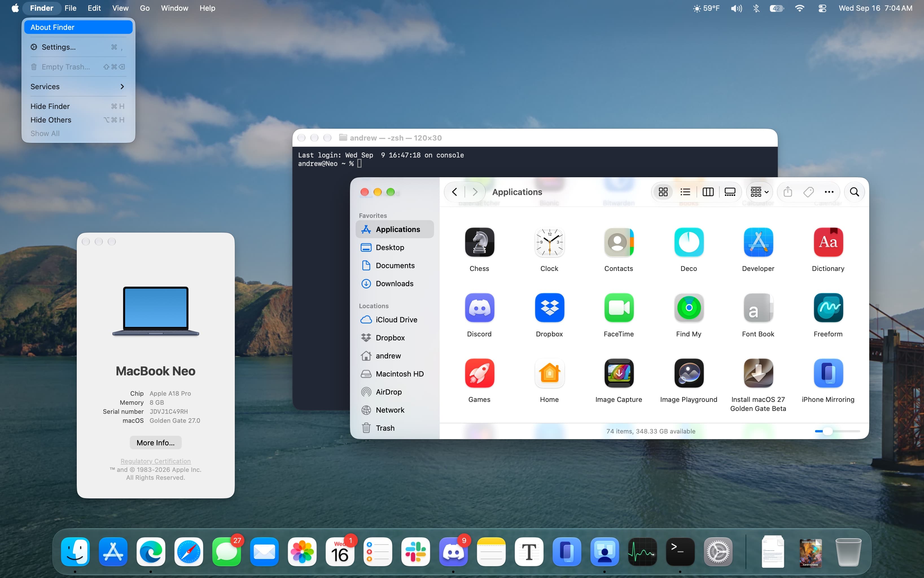Viewport: 924px width, 578px height.
Task: Open the Freeform app icon
Action: [828, 308]
